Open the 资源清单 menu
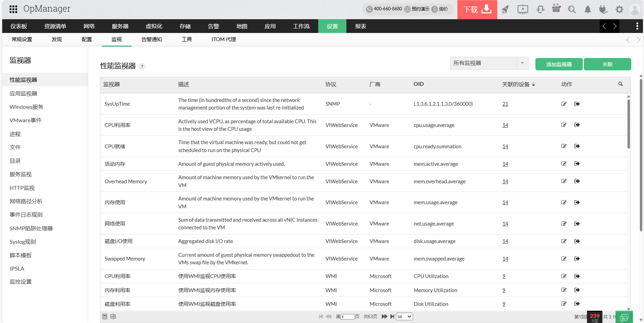Screen dimensions: 644x323 click(x=55, y=26)
